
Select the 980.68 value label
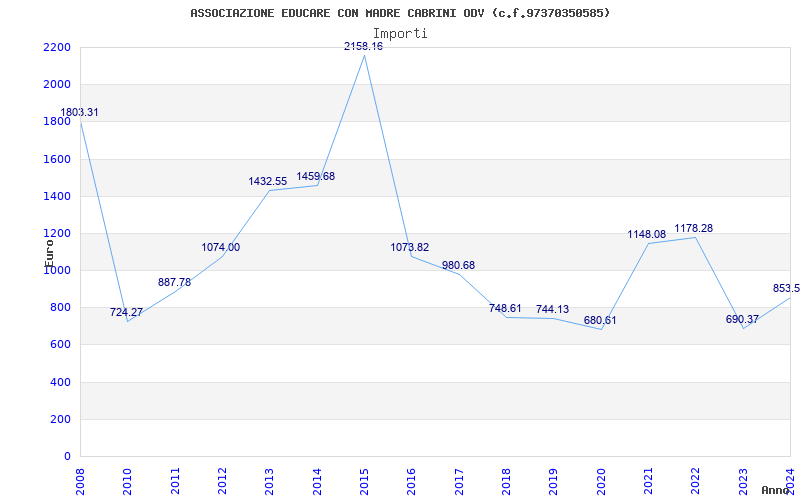pyautogui.click(x=458, y=265)
